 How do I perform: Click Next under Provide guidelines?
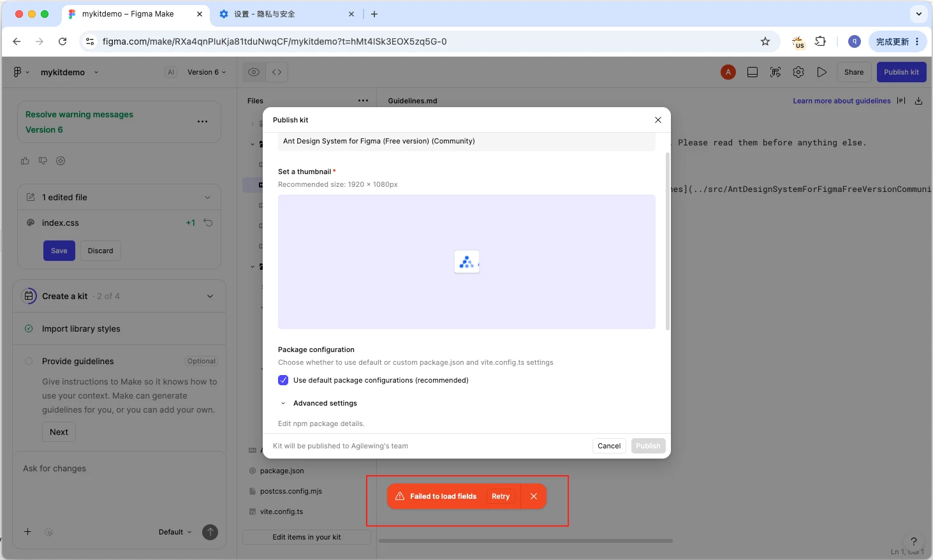[x=59, y=432]
